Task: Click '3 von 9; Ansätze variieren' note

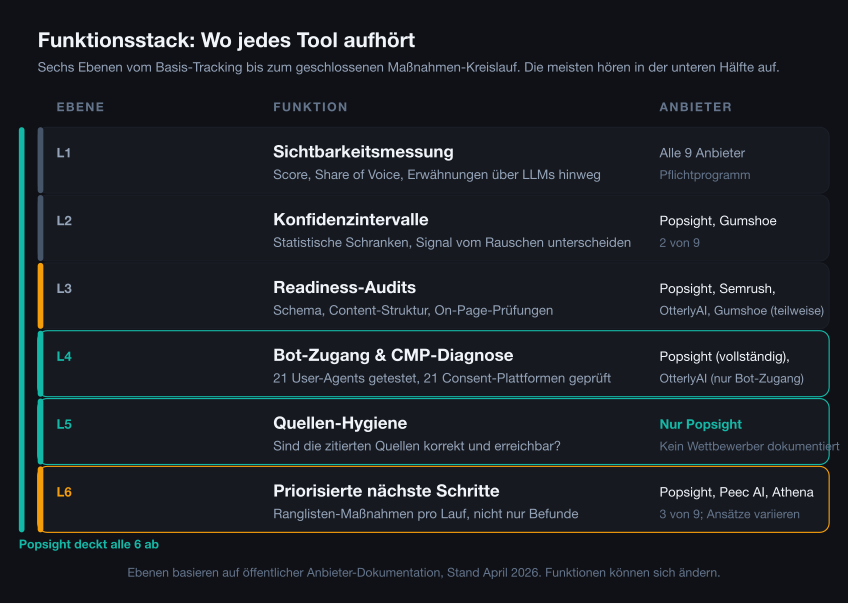Action: pos(729,514)
